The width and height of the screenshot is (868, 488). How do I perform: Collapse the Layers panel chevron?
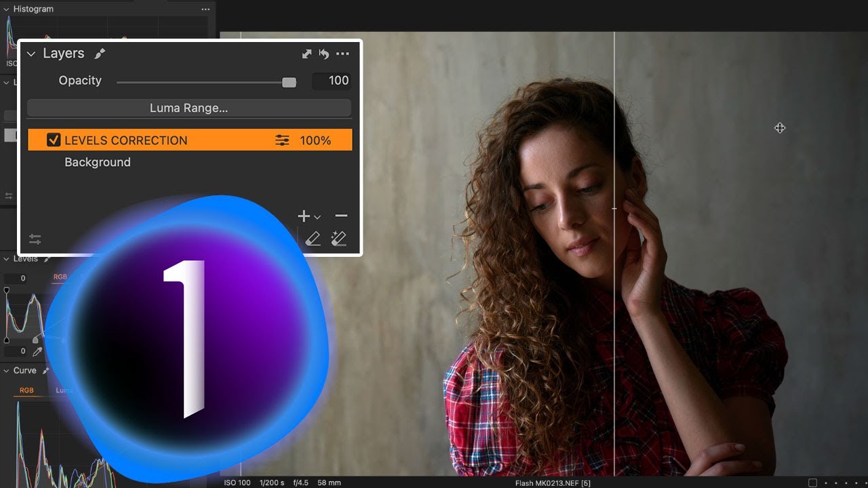(x=31, y=54)
